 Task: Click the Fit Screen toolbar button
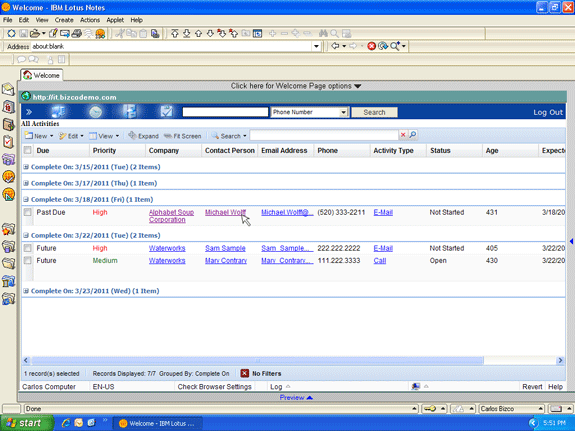coord(183,136)
